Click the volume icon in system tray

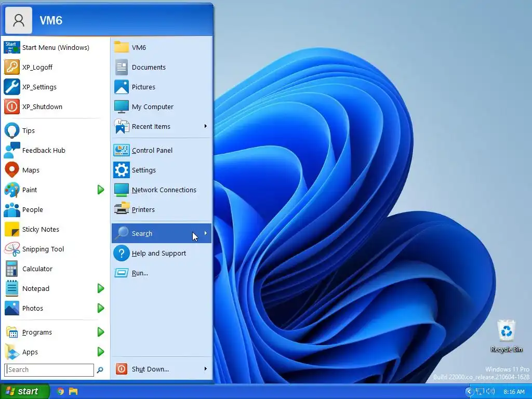tap(490, 392)
